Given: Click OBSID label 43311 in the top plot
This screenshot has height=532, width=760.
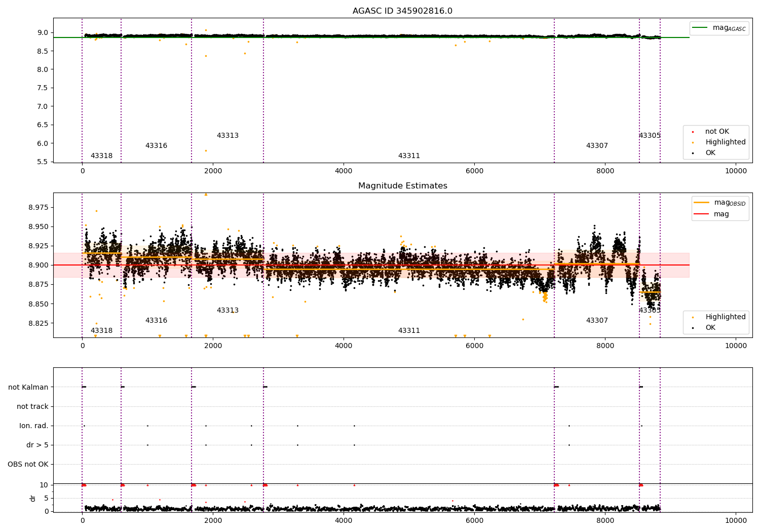Looking at the screenshot, I should (x=409, y=156).
